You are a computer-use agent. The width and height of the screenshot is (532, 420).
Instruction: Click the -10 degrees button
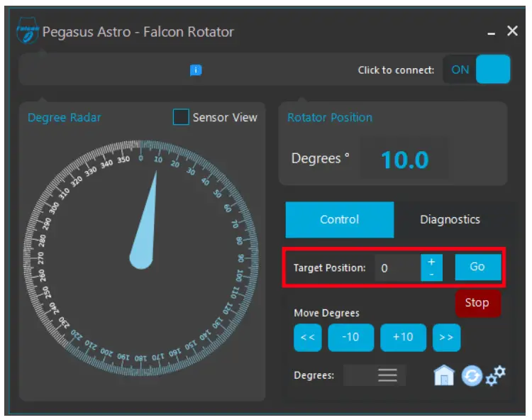click(351, 337)
